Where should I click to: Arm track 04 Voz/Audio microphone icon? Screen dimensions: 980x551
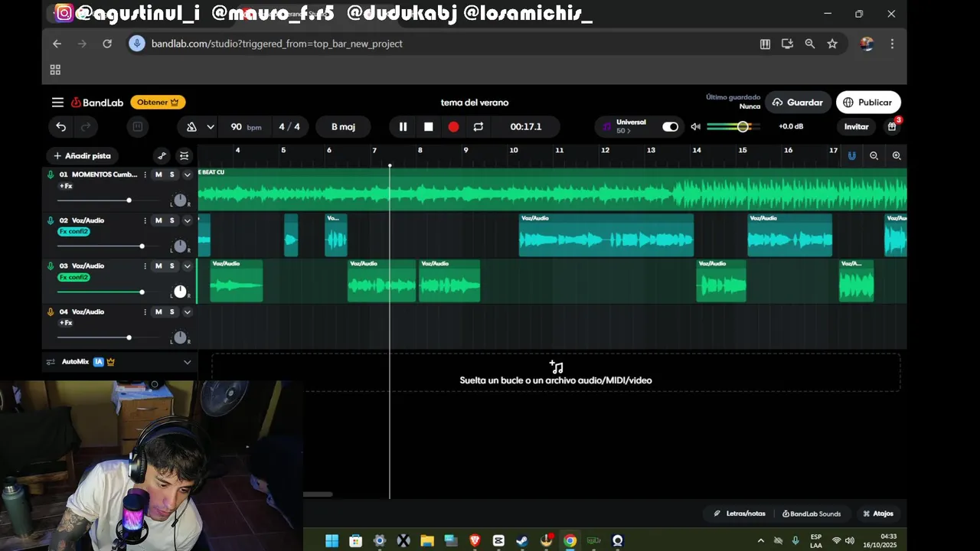click(x=51, y=312)
